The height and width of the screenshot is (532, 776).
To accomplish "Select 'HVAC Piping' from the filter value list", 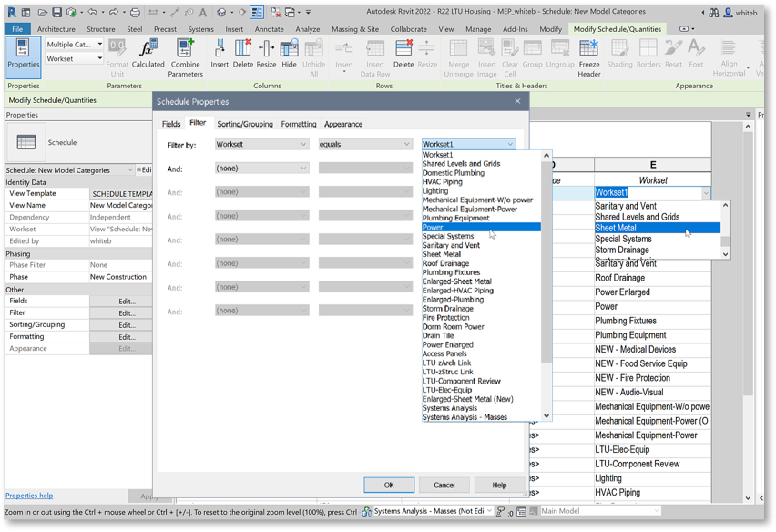I will coord(443,182).
